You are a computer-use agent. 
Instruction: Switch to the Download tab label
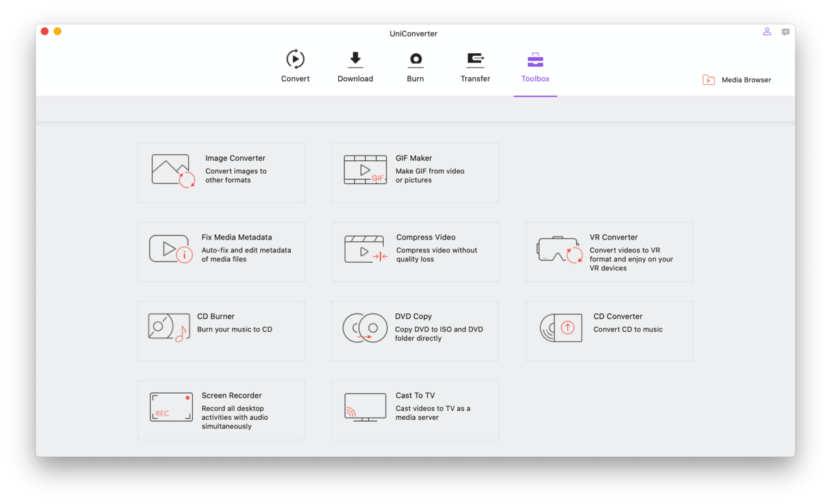pyautogui.click(x=355, y=78)
